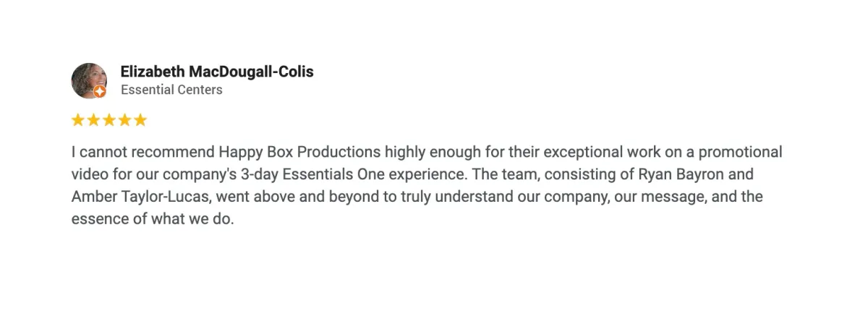Select the third middle rating star
The image size is (868, 311).
[109, 120]
